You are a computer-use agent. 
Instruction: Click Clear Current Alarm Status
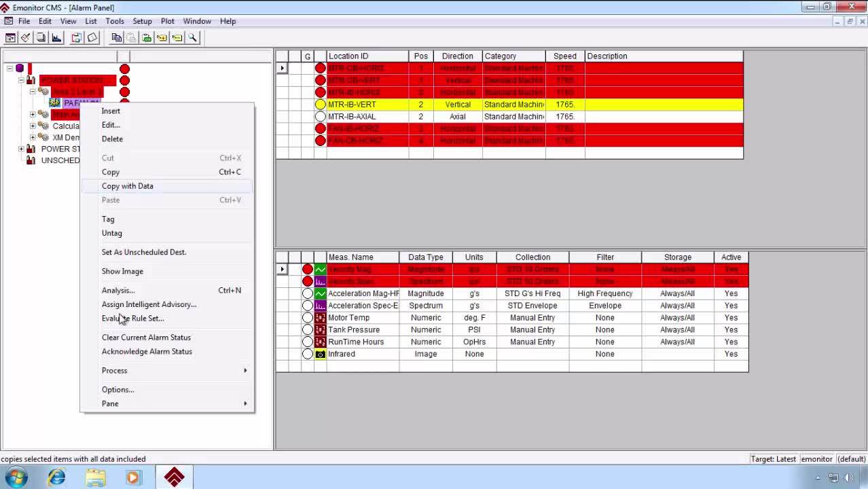coord(146,338)
